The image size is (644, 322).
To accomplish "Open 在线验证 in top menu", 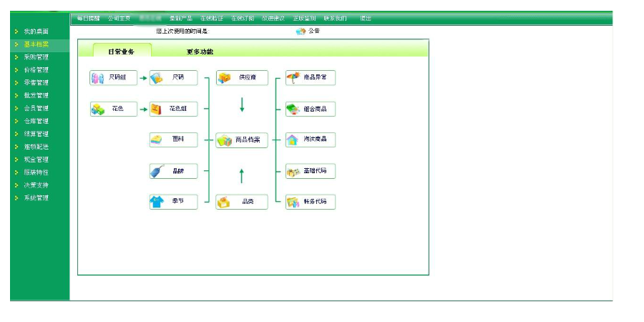I will click(212, 19).
